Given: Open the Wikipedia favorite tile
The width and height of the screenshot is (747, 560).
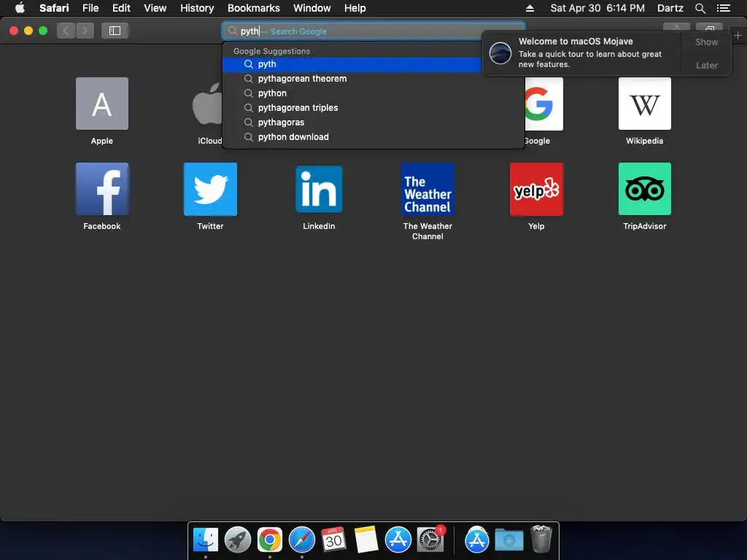Looking at the screenshot, I should 645,104.
